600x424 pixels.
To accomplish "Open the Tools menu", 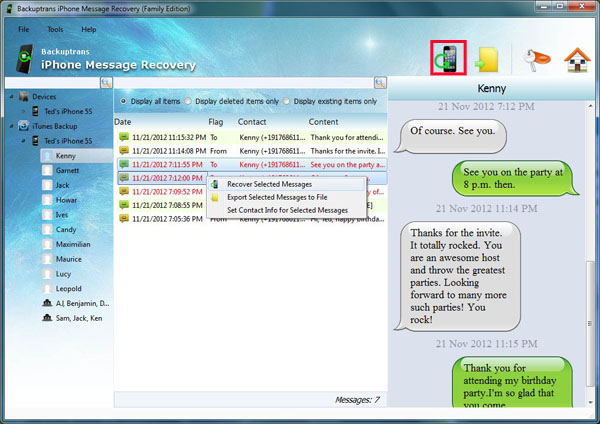I will coord(55,29).
